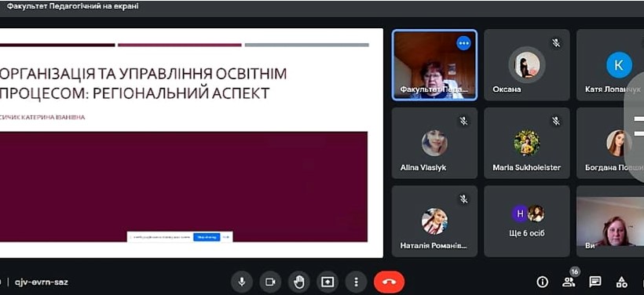The width and height of the screenshot is (644, 295).
Task: Select the Alina Vlasiyk participant tile
Action: (434, 143)
